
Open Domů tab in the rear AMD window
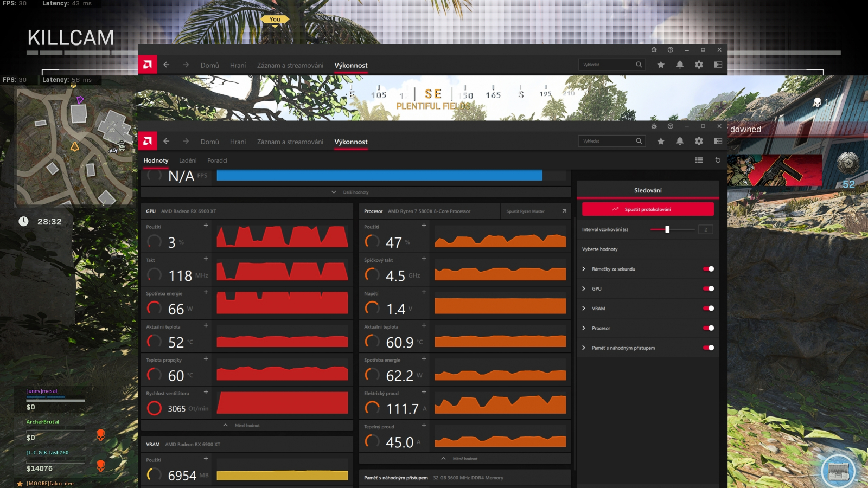coord(210,65)
